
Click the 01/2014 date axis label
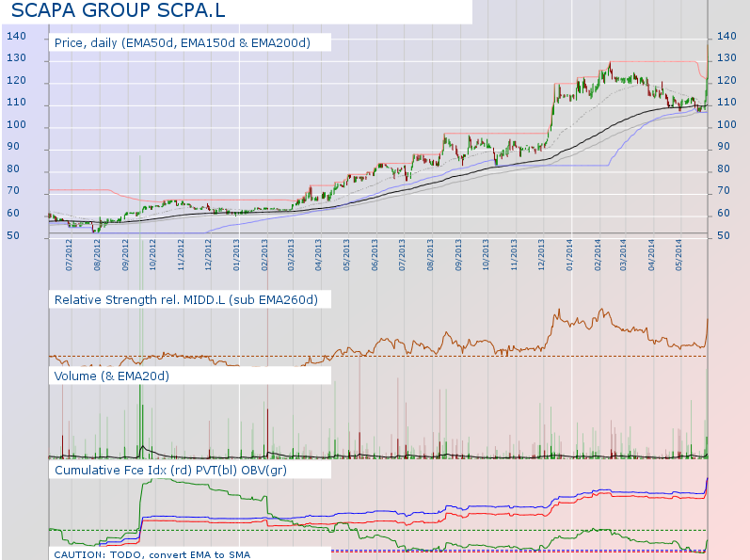(569, 255)
